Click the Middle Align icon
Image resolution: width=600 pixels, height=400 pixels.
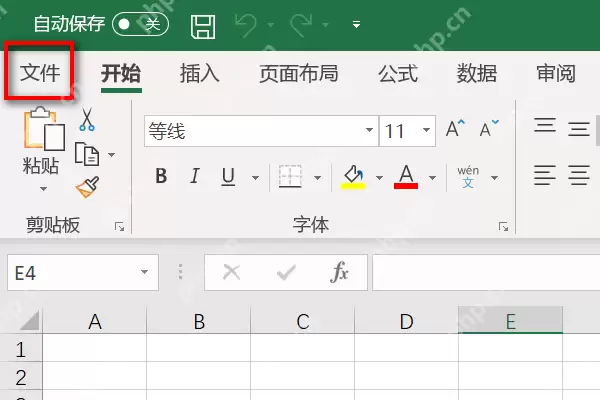coord(579,129)
